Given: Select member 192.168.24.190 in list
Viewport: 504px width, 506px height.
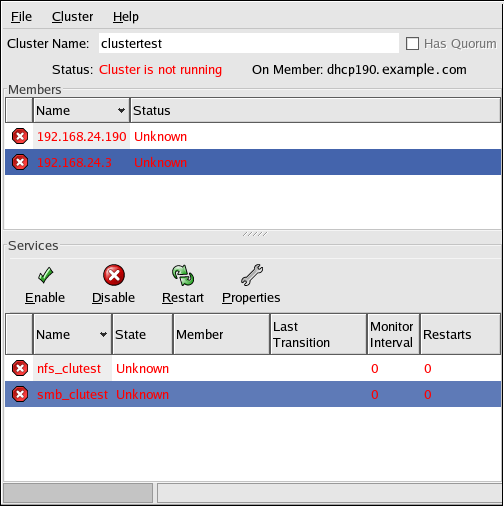Looking at the screenshot, I should (x=253, y=136).
